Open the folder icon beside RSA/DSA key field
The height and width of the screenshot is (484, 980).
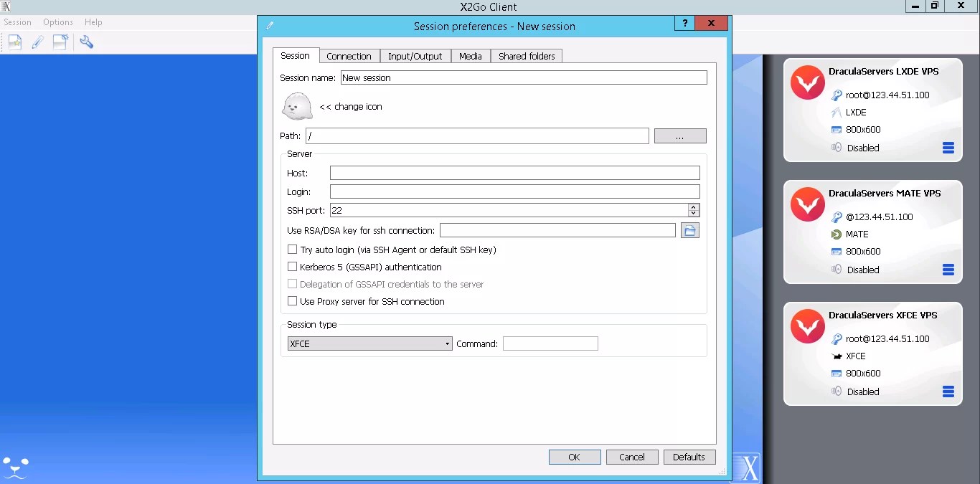point(689,229)
